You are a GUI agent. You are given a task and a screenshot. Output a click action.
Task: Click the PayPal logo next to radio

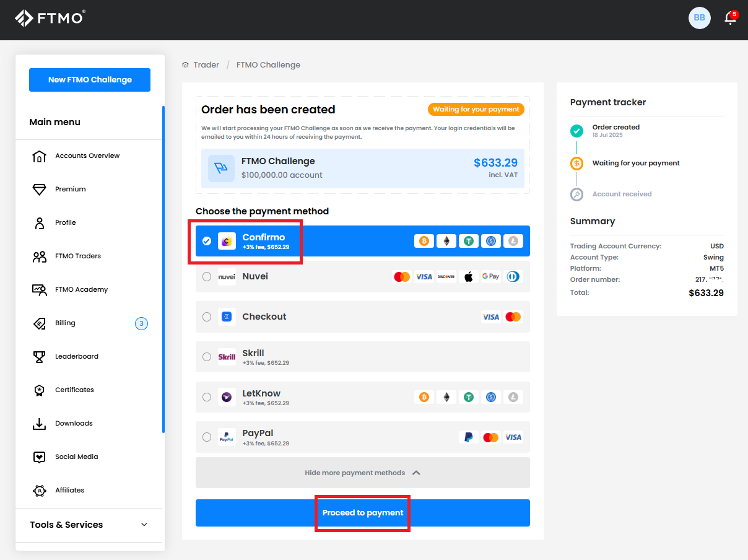(227, 437)
